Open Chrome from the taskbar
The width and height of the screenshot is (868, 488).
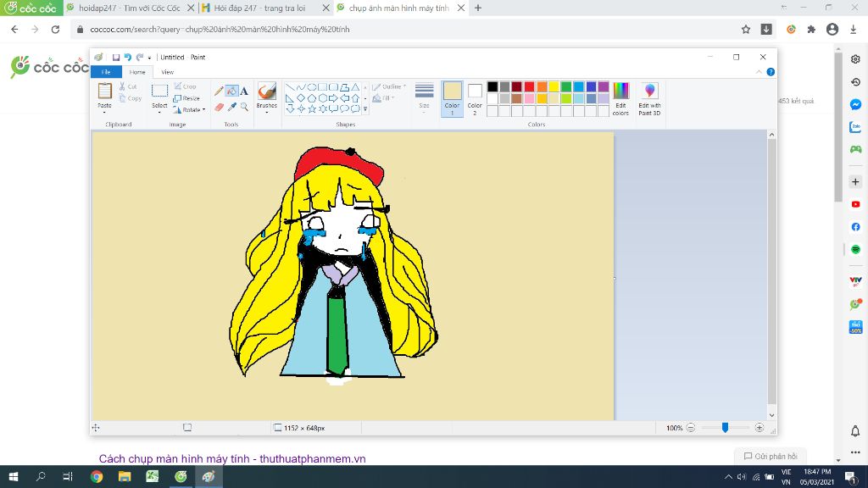click(97, 476)
